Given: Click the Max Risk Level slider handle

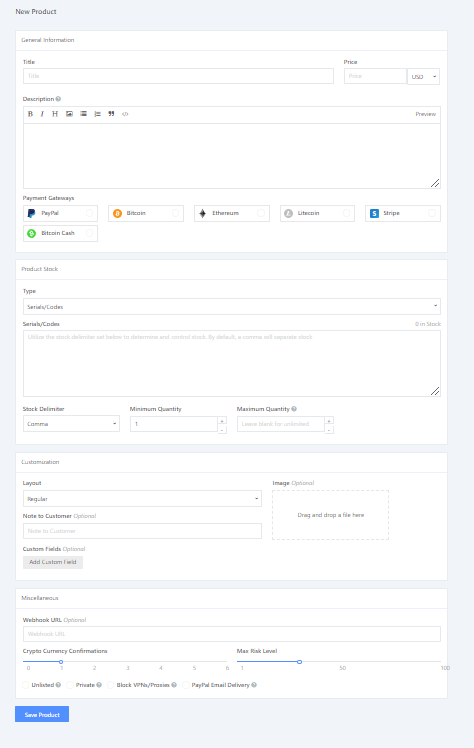Looking at the screenshot, I should [x=299, y=662].
